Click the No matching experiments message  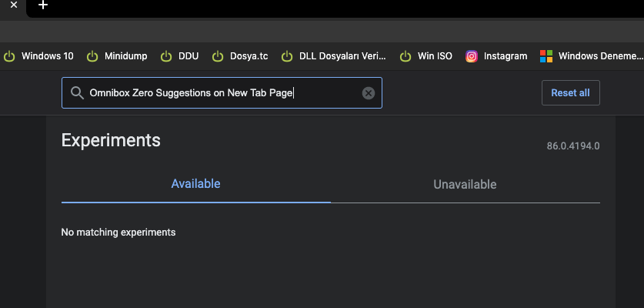point(118,232)
